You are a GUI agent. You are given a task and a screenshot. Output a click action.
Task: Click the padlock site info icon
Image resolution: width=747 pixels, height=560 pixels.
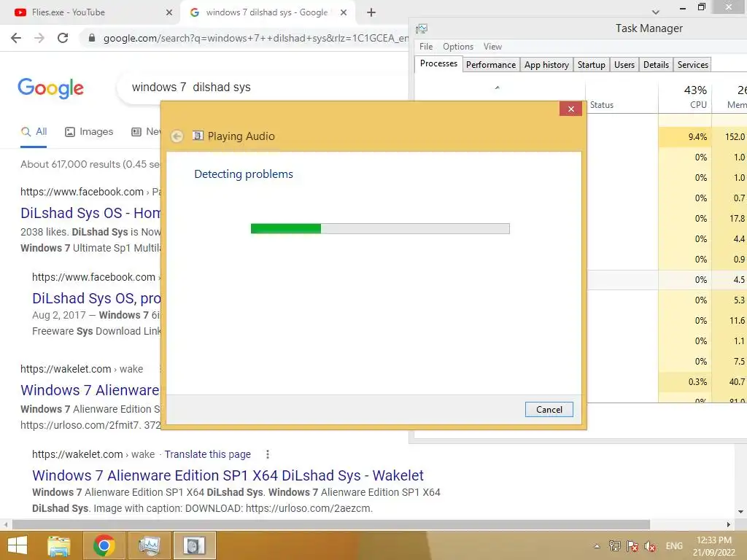[92, 38]
